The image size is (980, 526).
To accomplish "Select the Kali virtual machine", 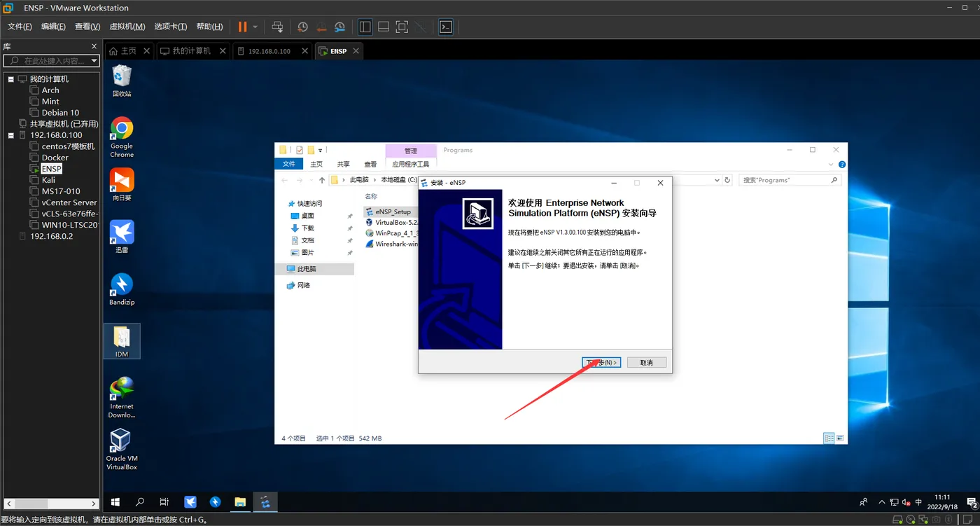I will pyautogui.click(x=48, y=180).
